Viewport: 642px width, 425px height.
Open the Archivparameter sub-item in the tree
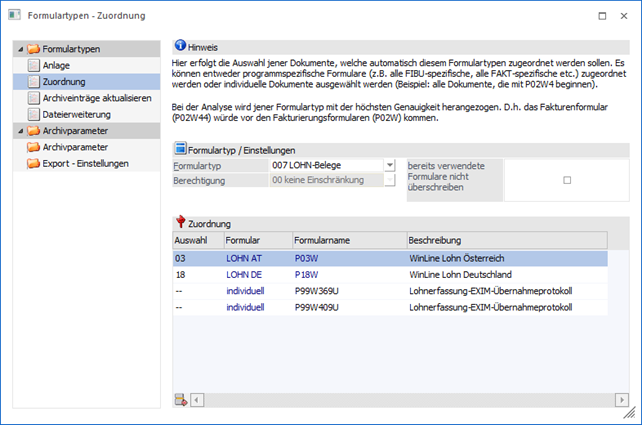[82, 147]
